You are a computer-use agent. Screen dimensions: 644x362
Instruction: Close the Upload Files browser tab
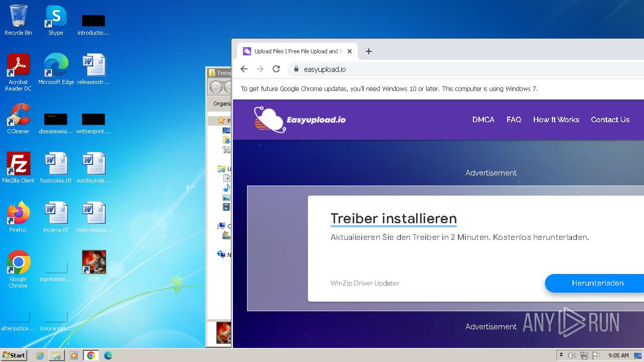tap(350, 51)
